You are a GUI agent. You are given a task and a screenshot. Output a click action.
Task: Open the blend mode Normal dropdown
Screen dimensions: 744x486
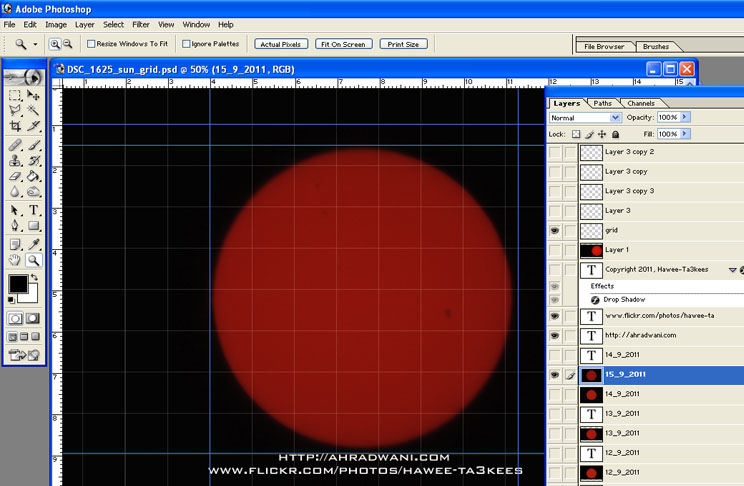point(615,118)
